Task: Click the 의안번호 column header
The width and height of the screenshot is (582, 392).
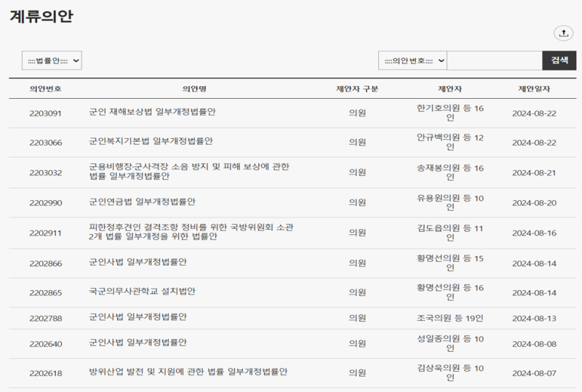Action: click(x=45, y=89)
